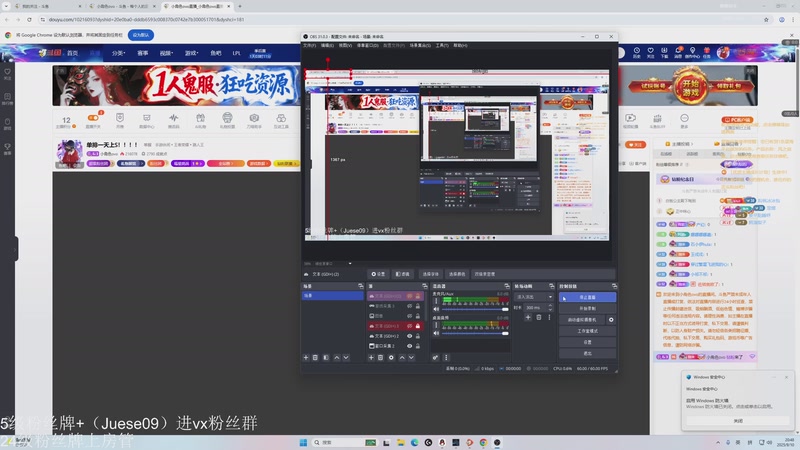This screenshot has height=450, width=800.
Task: Adjust transition duration 300 ms stepper
Action: click(550, 308)
